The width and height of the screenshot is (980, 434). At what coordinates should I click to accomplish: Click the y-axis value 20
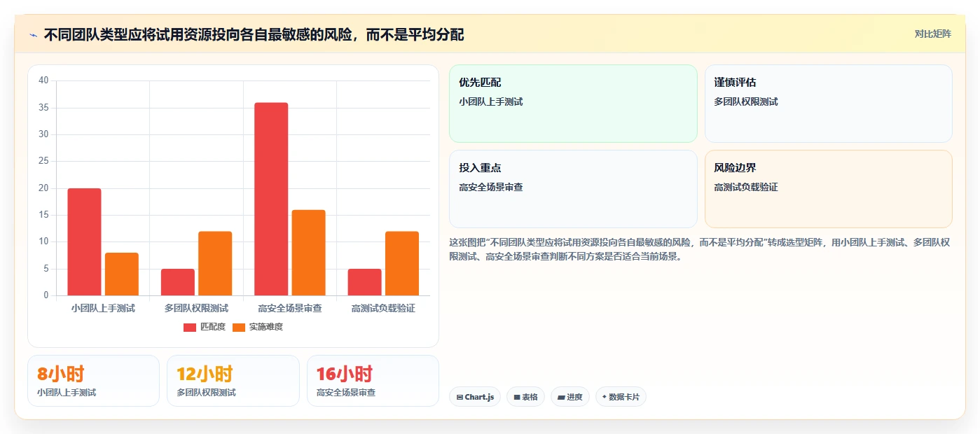coord(44,188)
